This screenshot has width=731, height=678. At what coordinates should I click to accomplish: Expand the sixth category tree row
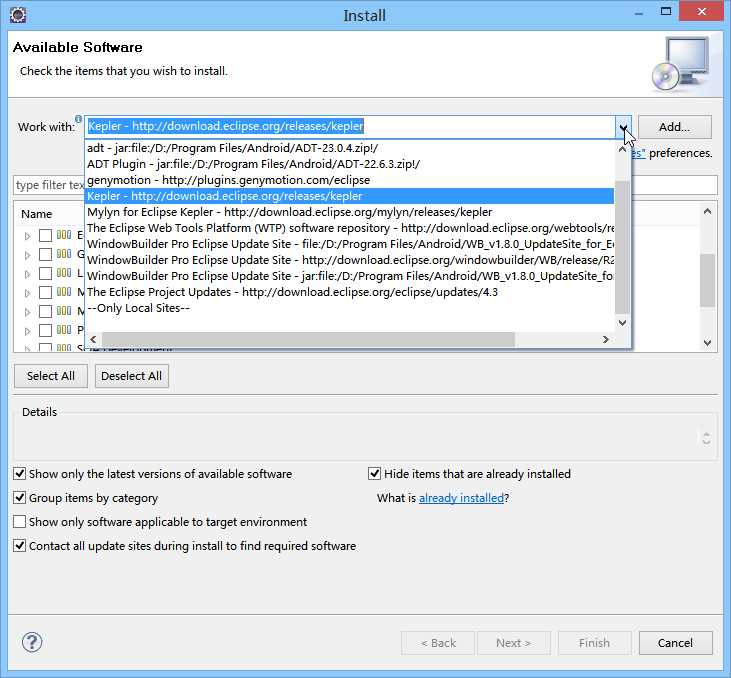pos(28,331)
